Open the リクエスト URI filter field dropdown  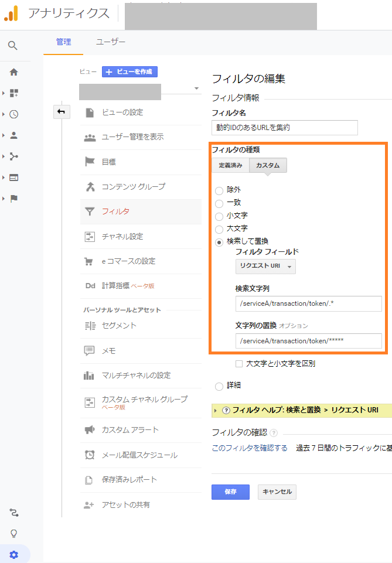pos(265,266)
